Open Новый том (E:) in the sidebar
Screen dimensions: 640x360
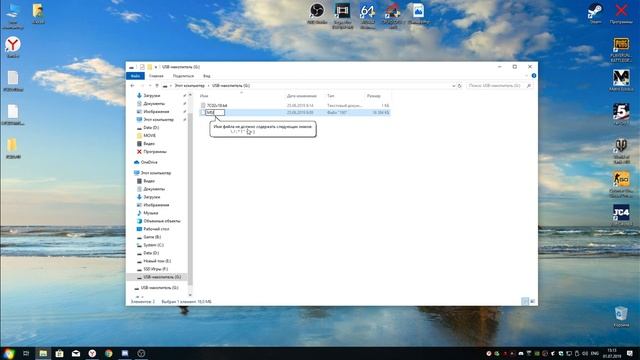(157, 261)
